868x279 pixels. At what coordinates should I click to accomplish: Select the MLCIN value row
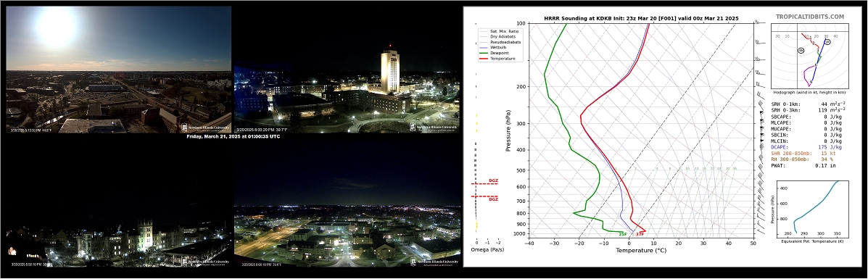click(x=806, y=141)
